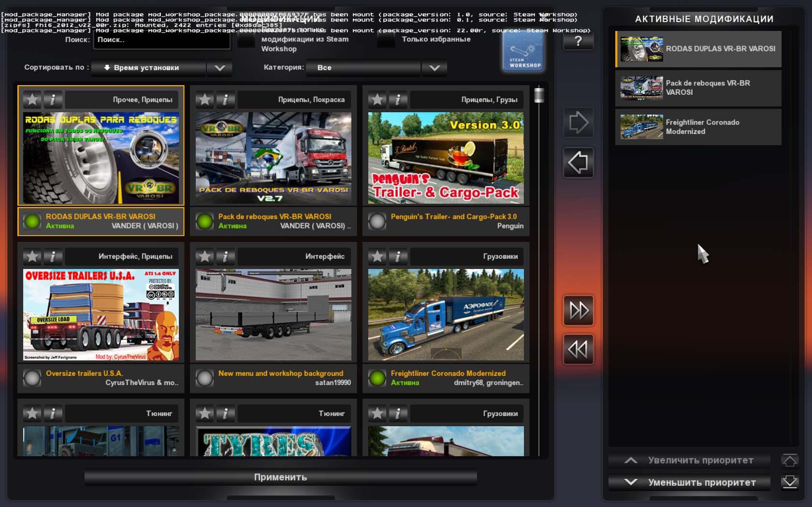
Task: Click the New menu and workshop background title
Action: pos(281,373)
